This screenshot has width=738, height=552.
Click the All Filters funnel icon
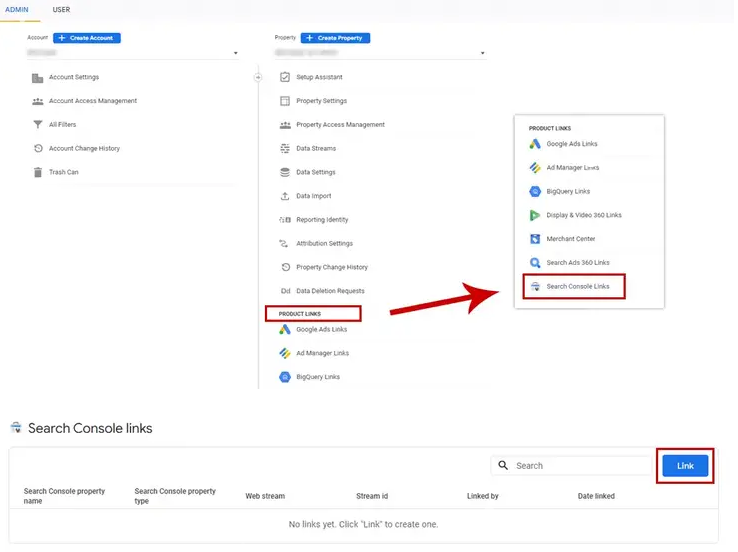click(38, 125)
